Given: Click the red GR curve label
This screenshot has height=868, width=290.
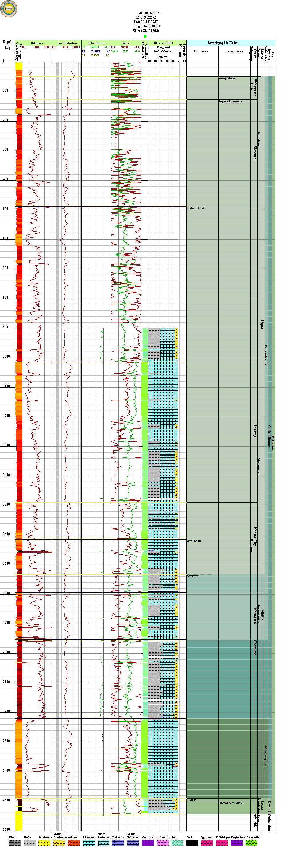Looking at the screenshot, I should [x=37, y=47].
